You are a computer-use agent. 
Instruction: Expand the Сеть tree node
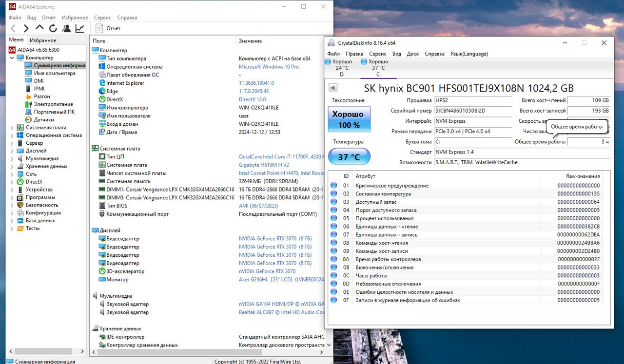pos(13,174)
